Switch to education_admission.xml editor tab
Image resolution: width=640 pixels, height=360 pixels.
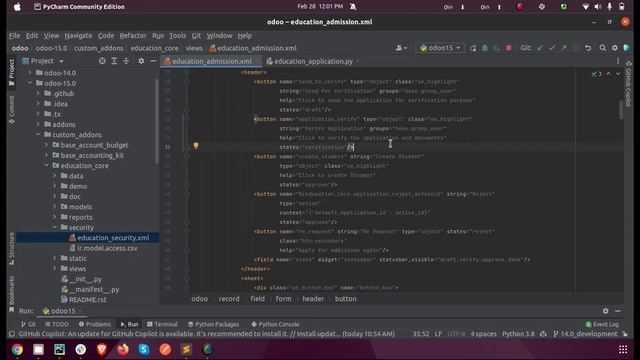[x=211, y=61]
